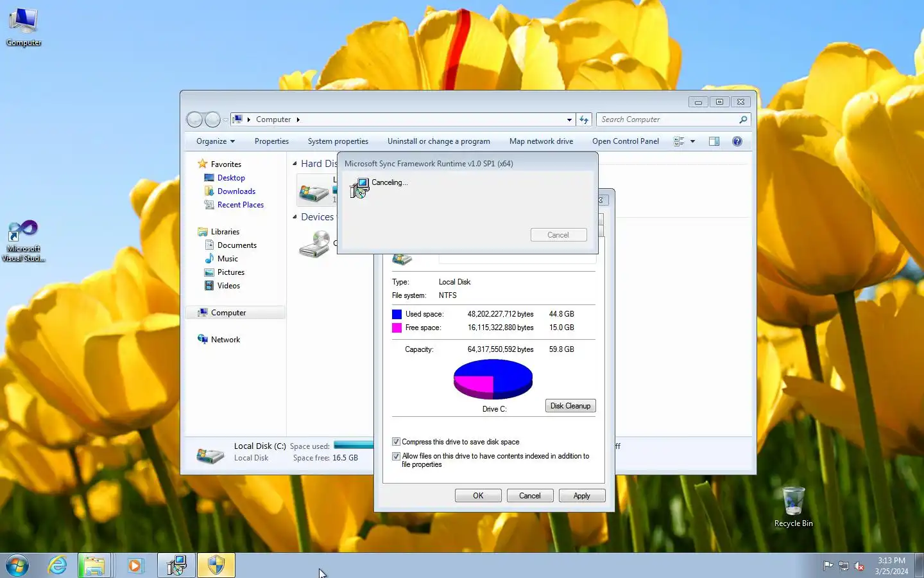Viewport: 924px width, 578px height.
Task: Open the recent pages dropdown arrow
Action: [226, 120]
